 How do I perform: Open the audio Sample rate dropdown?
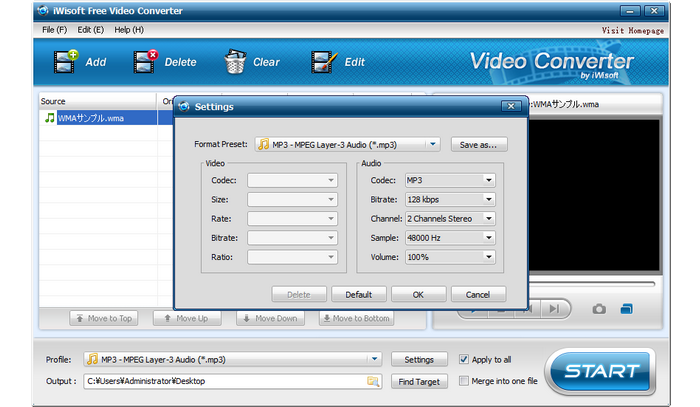click(488, 238)
